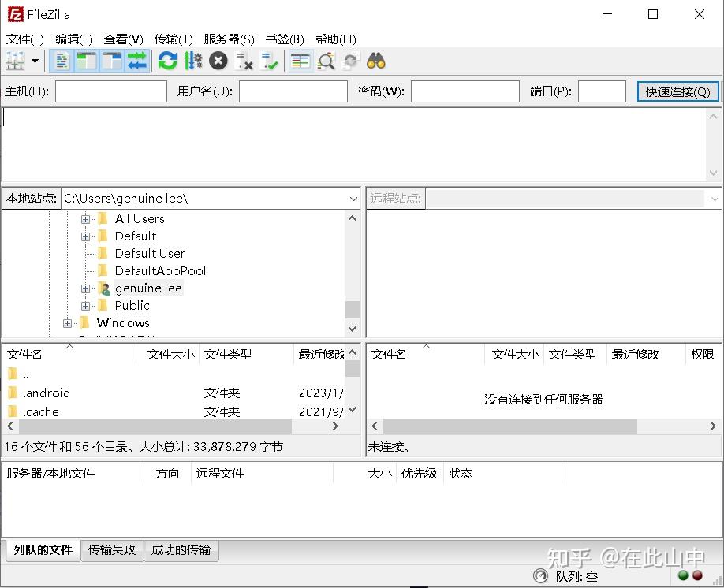Open the 查看(V) menu
Screen dimensions: 724x588
123,39
